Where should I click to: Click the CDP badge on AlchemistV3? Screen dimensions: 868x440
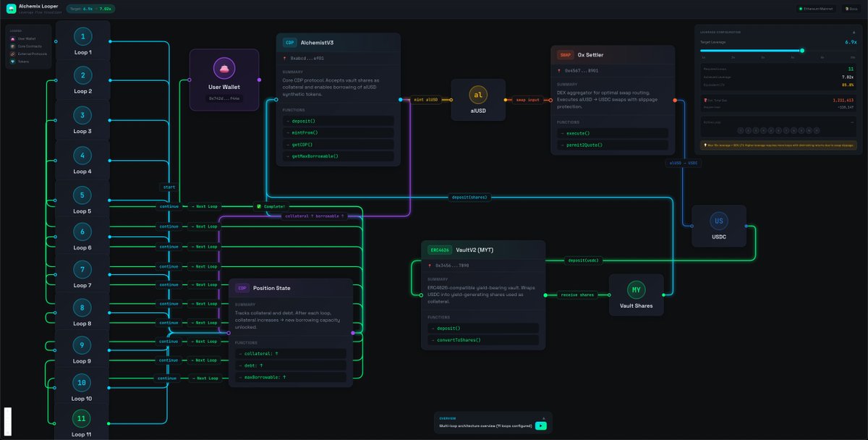click(x=289, y=43)
